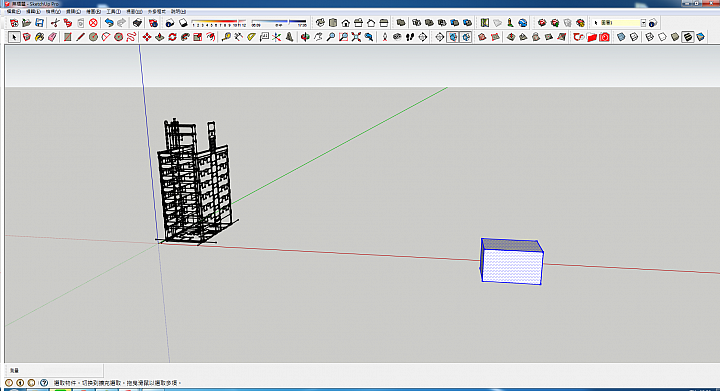Open the layer dropdown list
This screenshot has height=391, width=720.
(643, 22)
